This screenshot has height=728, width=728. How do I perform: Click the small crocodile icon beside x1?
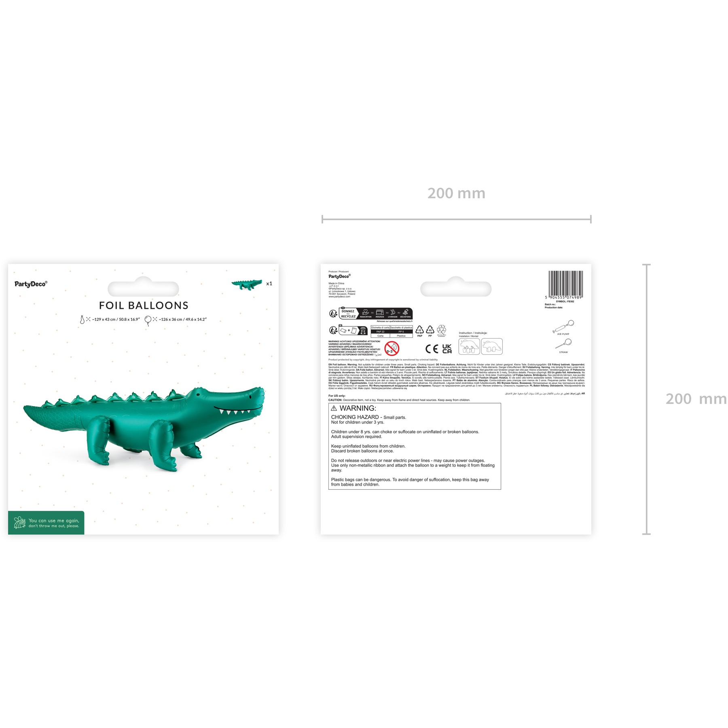click(247, 284)
